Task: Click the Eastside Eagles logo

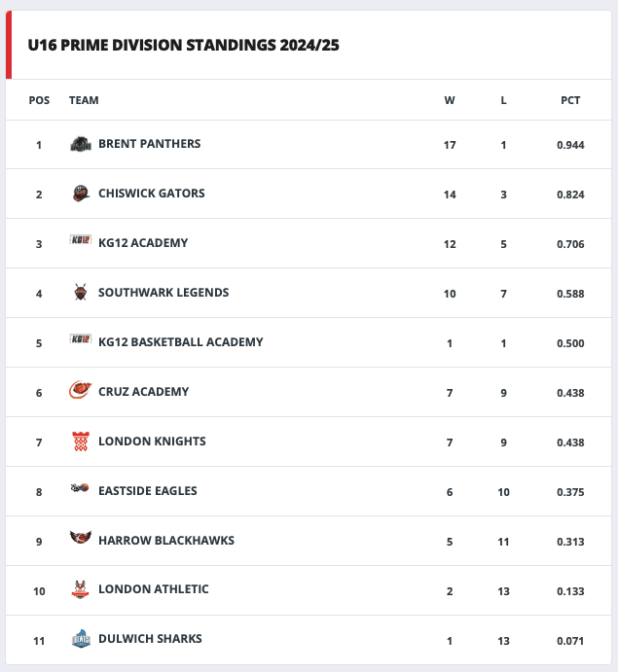Action: (x=80, y=488)
